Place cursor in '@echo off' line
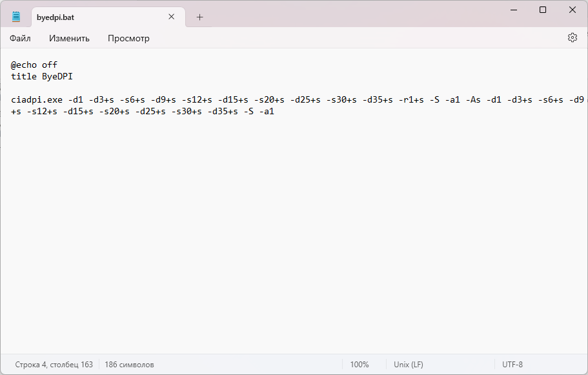 (x=34, y=65)
